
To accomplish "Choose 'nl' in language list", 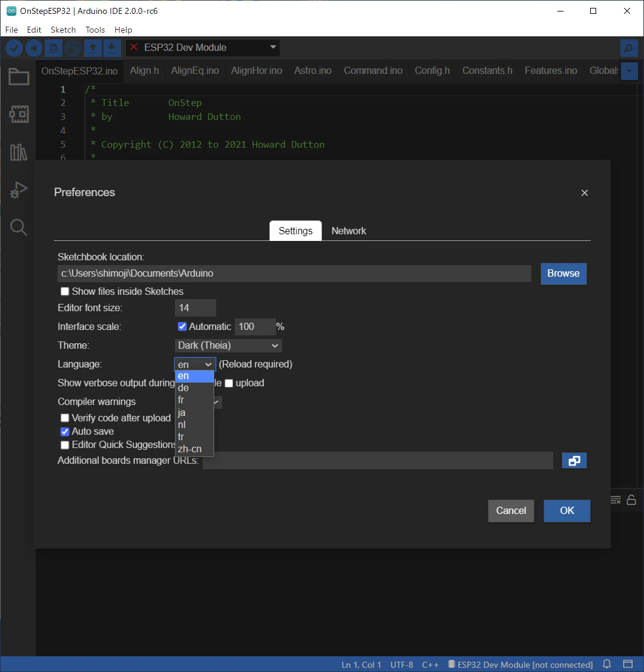I will coord(194,424).
